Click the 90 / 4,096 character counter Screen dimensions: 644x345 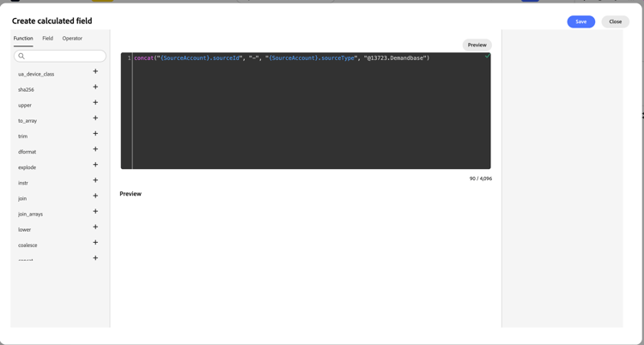tap(481, 179)
